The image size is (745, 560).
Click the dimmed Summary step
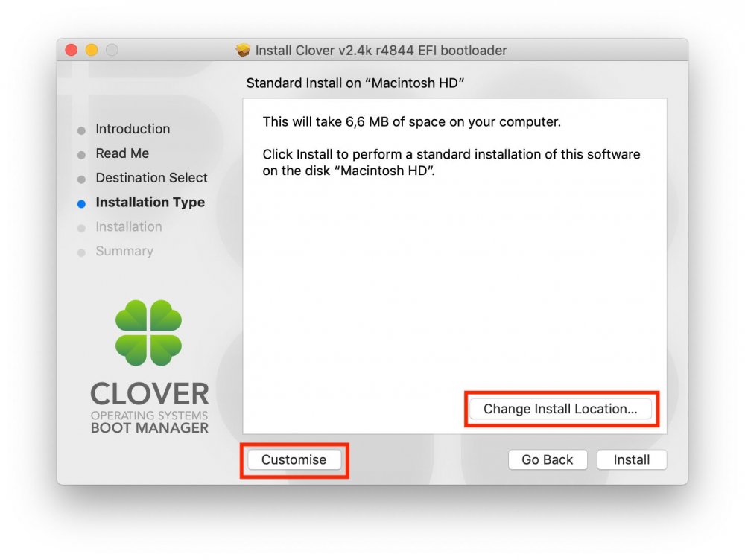tap(124, 251)
